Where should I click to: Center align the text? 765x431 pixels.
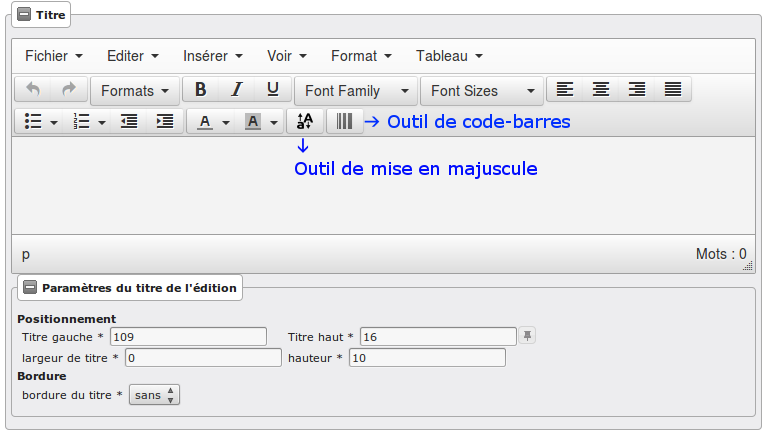pyautogui.click(x=601, y=90)
